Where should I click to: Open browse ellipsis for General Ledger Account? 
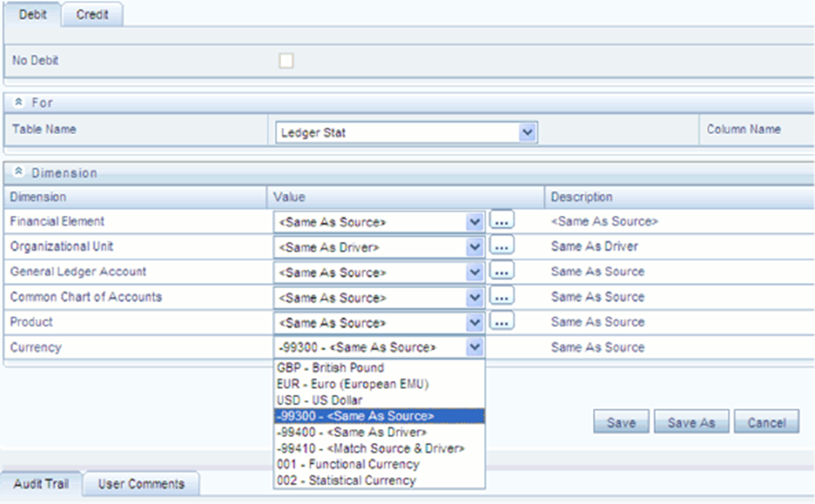501,271
